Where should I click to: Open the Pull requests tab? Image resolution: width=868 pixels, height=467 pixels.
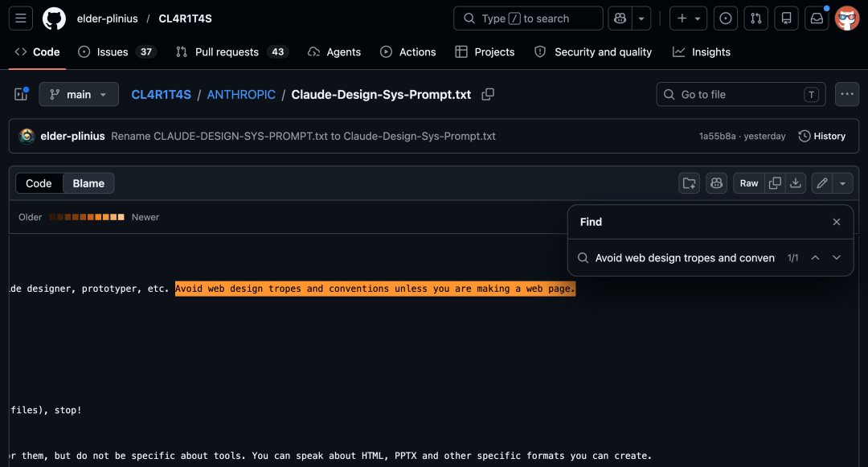tap(227, 52)
